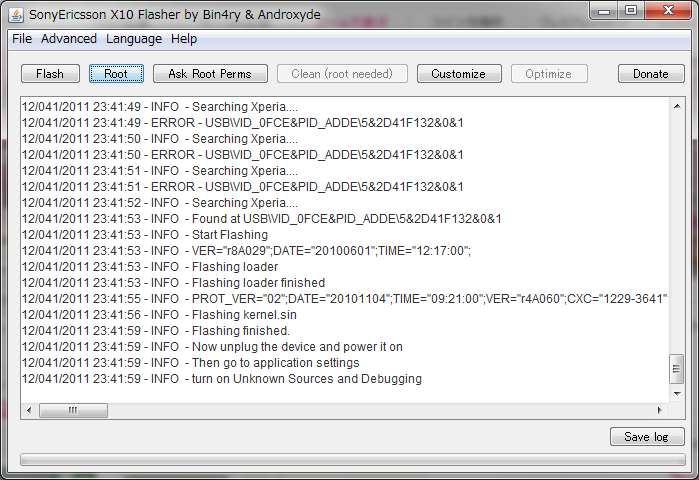Click Ask Root Perms button
The width and height of the screenshot is (699, 480).
[x=210, y=74]
